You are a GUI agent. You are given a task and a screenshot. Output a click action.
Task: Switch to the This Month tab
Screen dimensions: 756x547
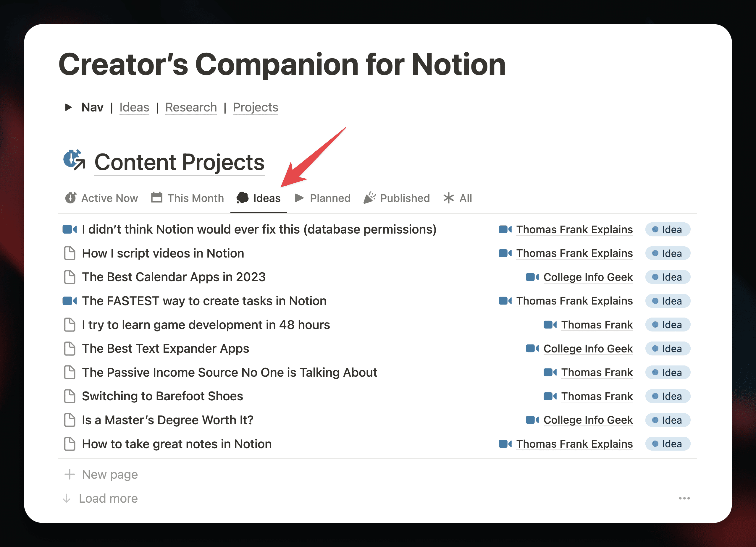tap(187, 198)
